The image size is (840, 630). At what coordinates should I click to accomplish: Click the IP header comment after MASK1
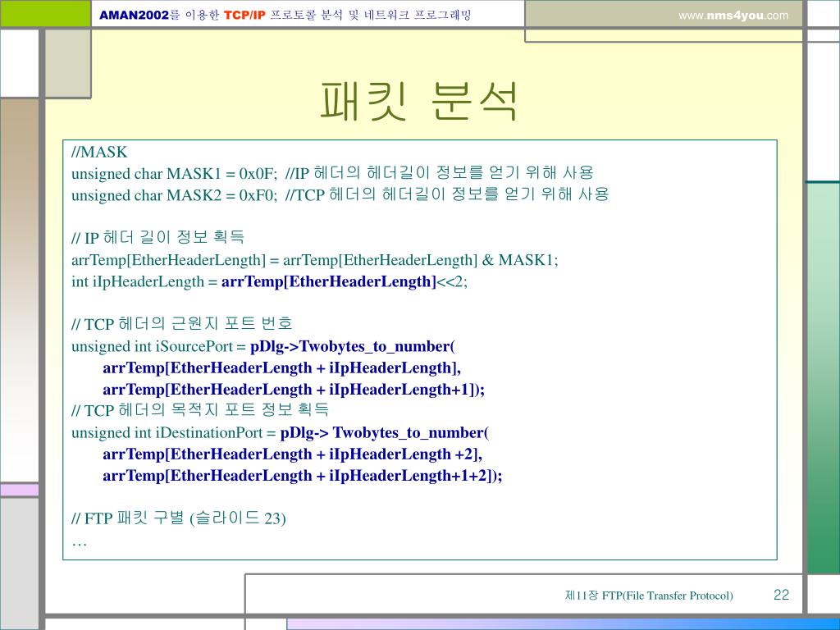tap(440, 174)
